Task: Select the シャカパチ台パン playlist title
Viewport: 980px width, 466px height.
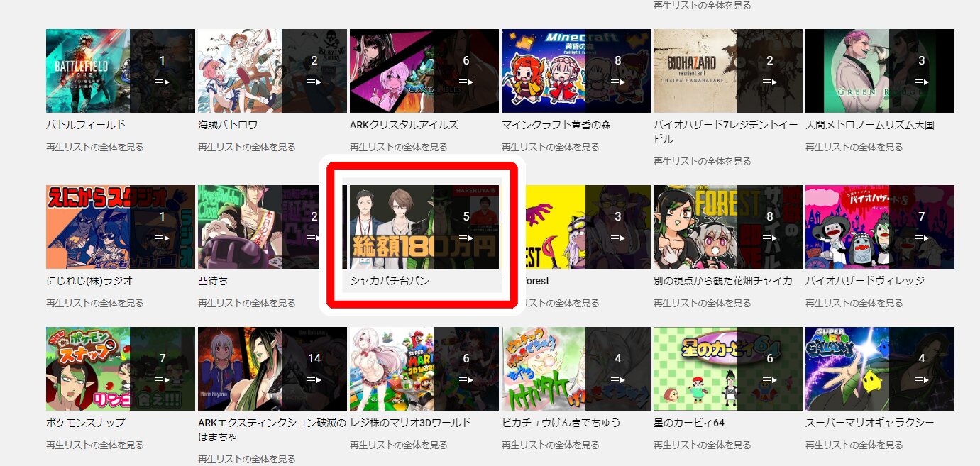Action: (390, 281)
